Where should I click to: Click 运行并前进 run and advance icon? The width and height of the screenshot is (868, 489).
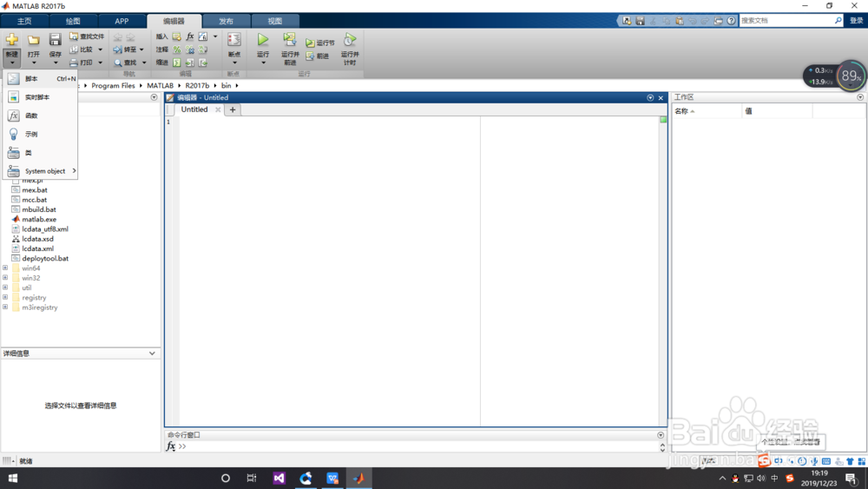tap(290, 40)
